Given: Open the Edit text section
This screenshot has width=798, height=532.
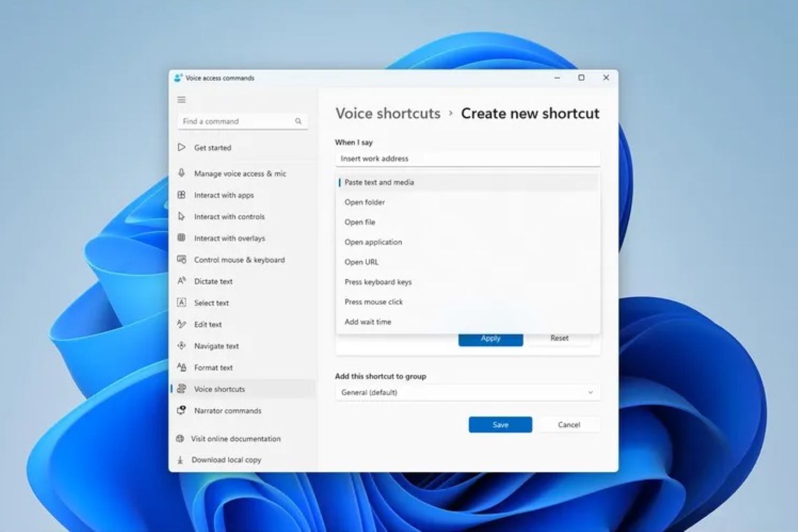Looking at the screenshot, I should pos(243,324).
